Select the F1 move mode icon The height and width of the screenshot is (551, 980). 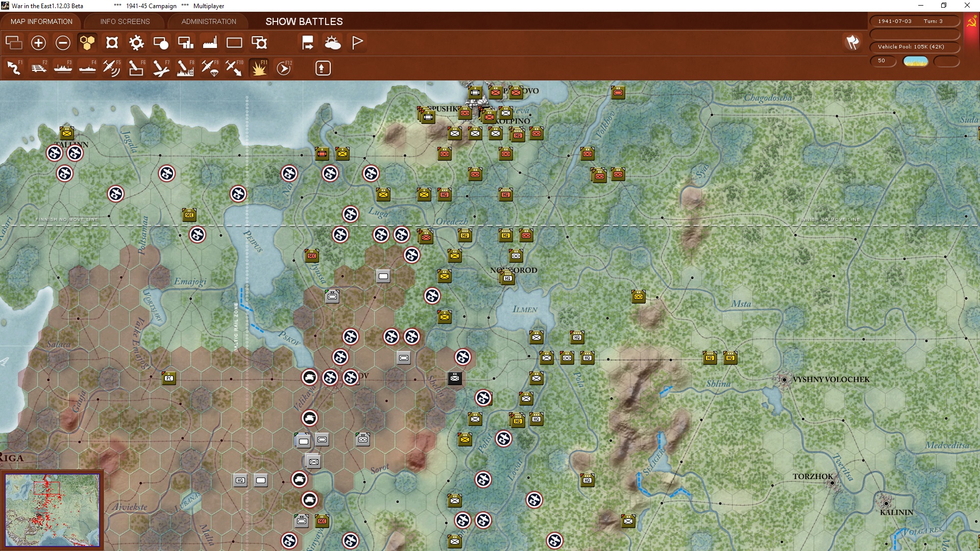14,68
